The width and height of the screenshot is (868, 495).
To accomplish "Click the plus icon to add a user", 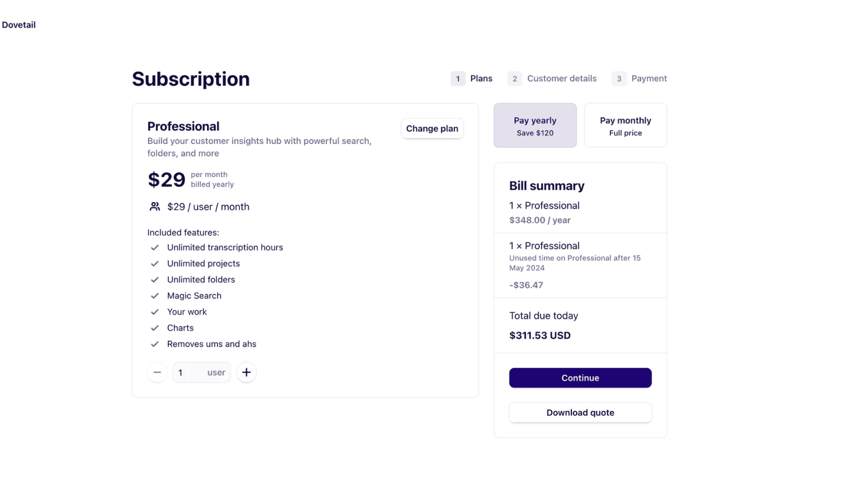I will [246, 372].
